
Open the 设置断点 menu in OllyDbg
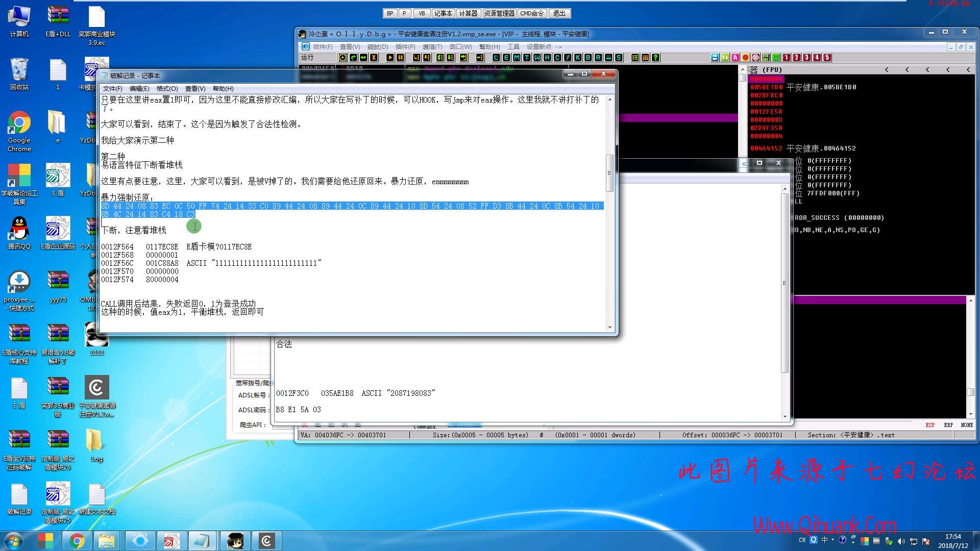(538, 46)
